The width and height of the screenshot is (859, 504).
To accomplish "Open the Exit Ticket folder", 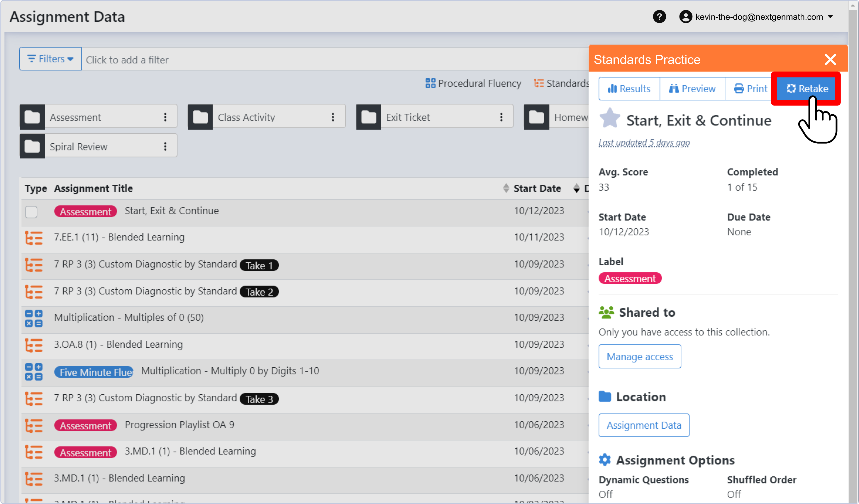I will [435, 117].
